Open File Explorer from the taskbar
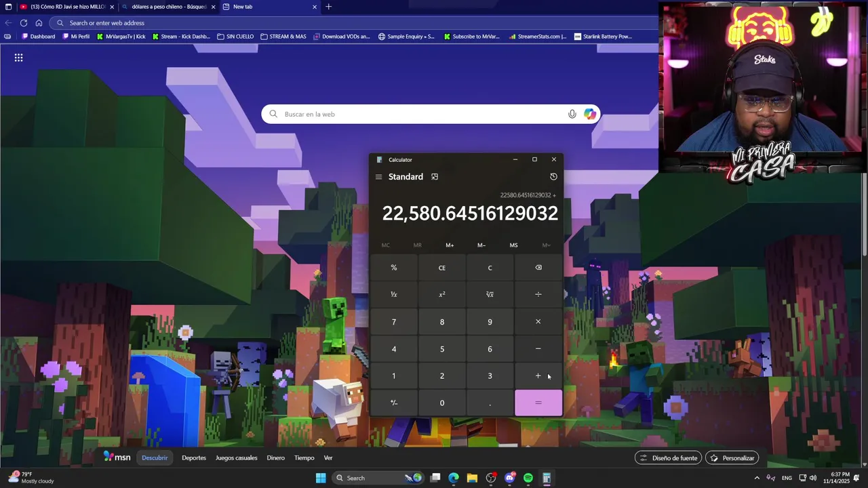The image size is (868, 488). pos(472,478)
